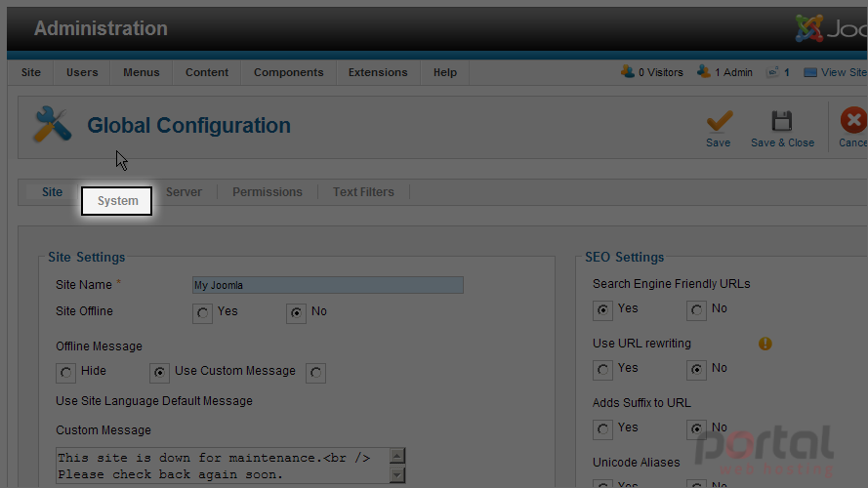This screenshot has width=868, height=488.
Task: Open the Site menu
Action: 31,72
